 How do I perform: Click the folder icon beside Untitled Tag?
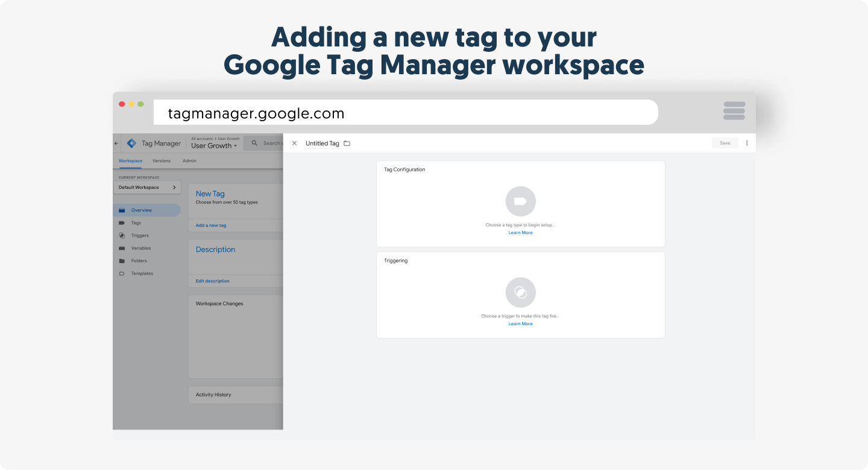pos(347,144)
